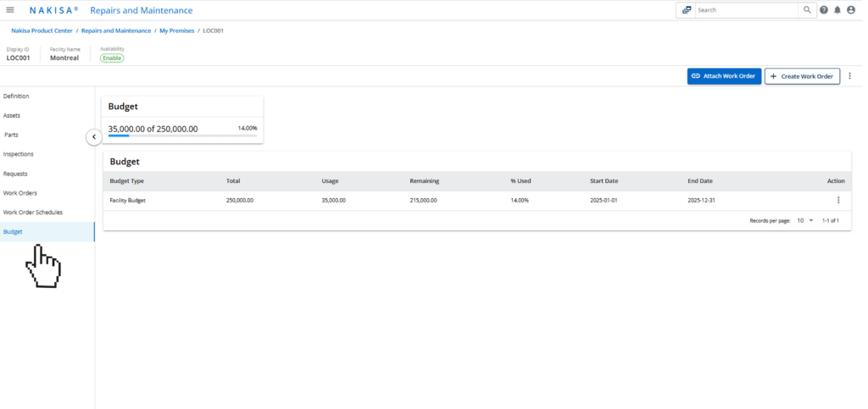Viewport: 868px width, 409px height.
Task: Open the Records per page dropdown
Action: [805, 220]
